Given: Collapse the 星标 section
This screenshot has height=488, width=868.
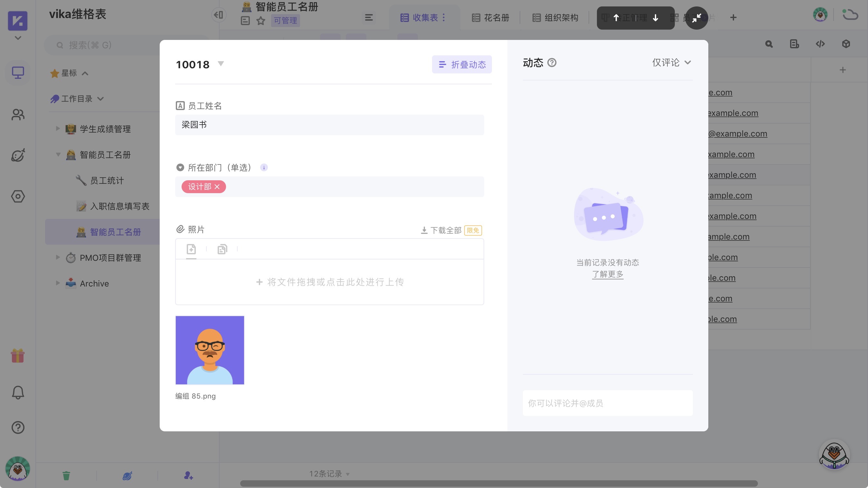Looking at the screenshot, I should coord(85,73).
